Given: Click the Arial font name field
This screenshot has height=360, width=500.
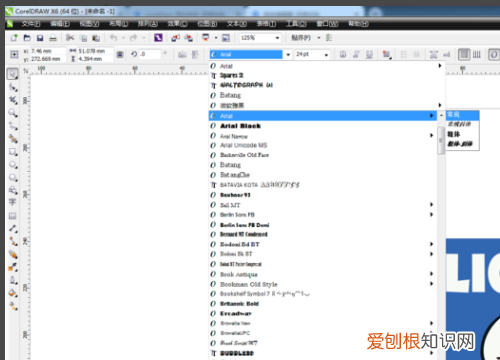Looking at the screenshot, I should (x=246, y=54).
